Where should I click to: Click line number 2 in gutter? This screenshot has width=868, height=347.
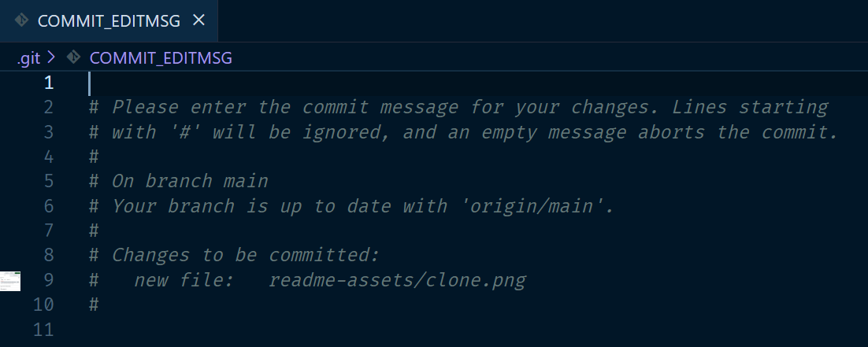(x=49, y=107)
